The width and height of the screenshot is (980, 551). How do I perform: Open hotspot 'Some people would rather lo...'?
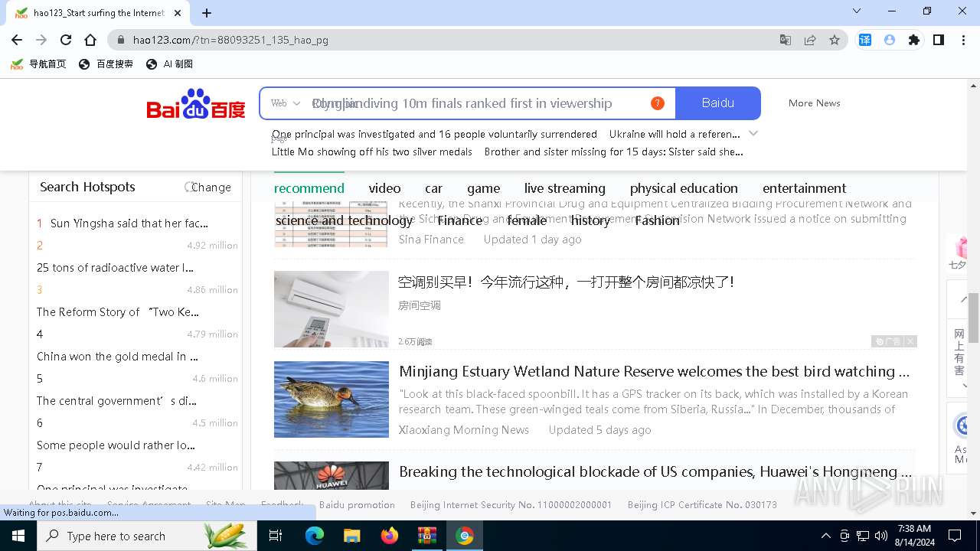116,445
